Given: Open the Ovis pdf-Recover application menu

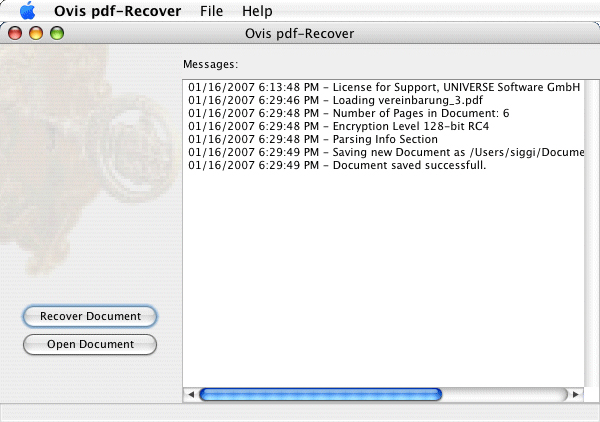Looking at the screenshot, I should click(117, 11).
